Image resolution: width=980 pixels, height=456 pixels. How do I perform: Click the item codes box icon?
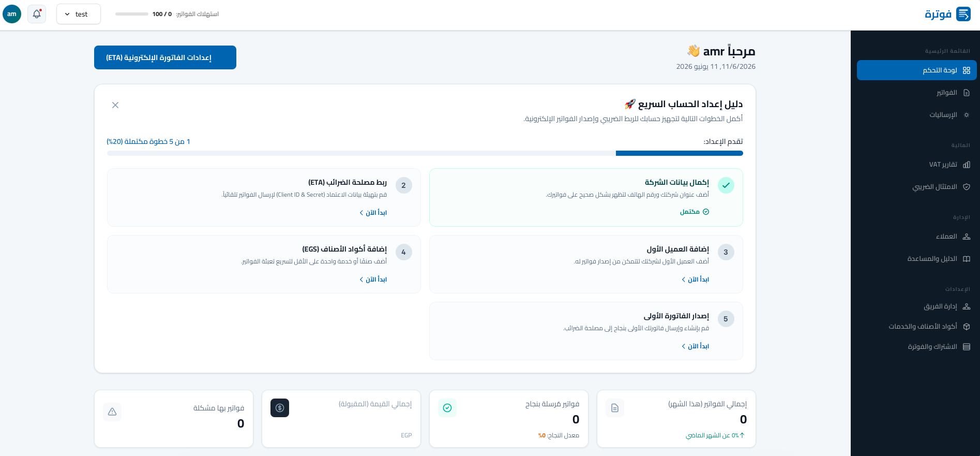(967, 327)
